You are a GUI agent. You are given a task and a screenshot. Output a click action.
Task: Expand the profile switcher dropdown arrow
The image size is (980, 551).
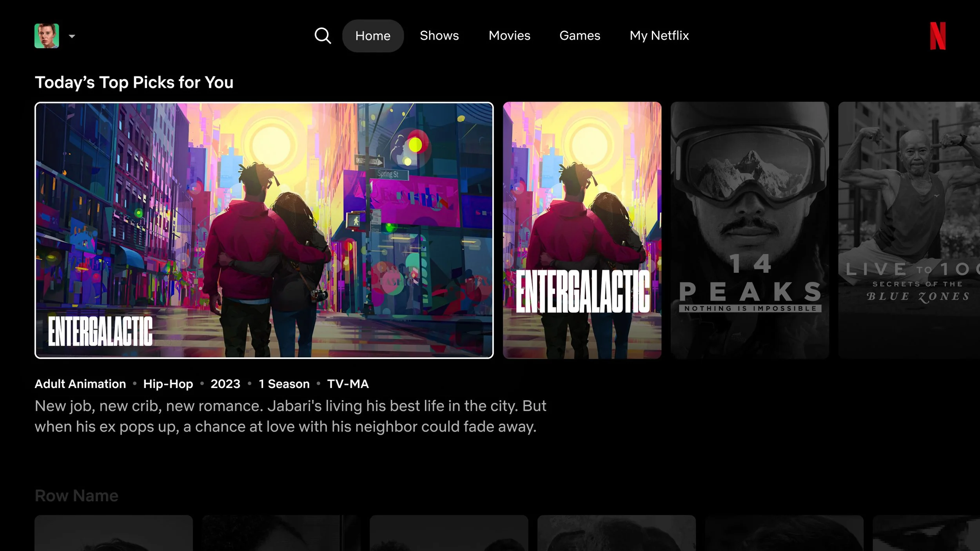click(72, 36)
